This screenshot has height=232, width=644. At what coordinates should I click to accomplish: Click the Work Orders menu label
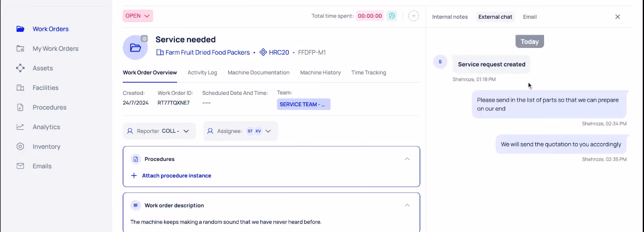click(x=51, y=29)
